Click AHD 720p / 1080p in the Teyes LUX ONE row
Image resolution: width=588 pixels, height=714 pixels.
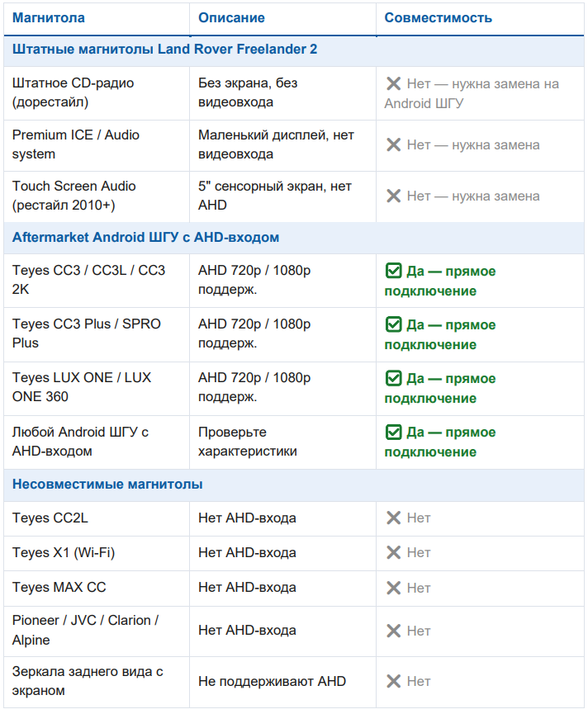[x=254, y=378]
